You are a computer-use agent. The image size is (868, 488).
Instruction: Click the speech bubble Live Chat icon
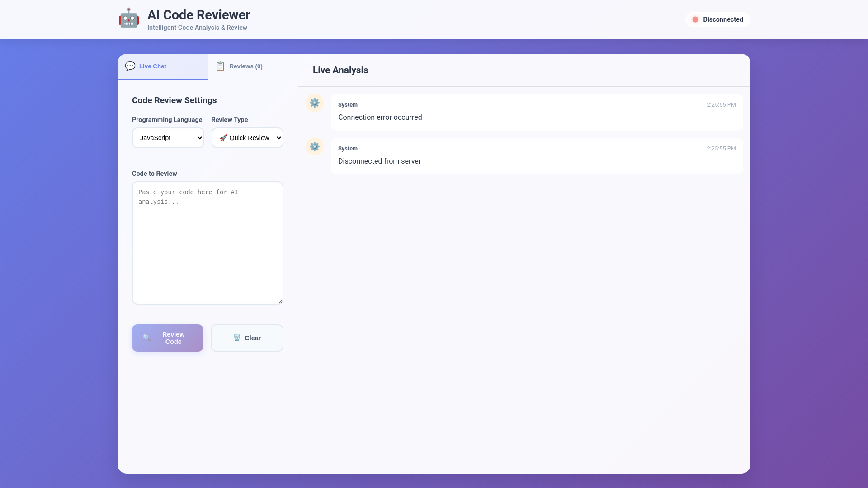[x=130, y=66]
